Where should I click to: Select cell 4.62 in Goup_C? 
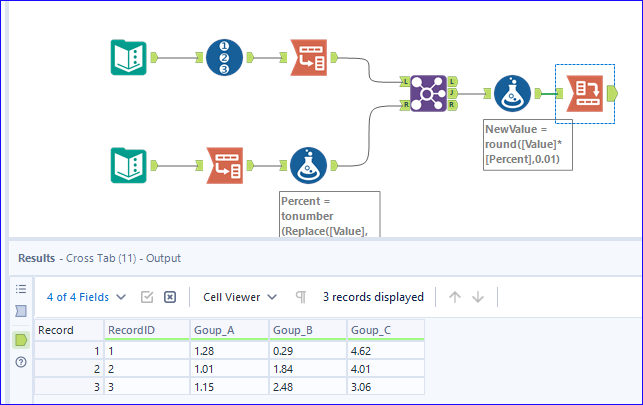(386, 351)
